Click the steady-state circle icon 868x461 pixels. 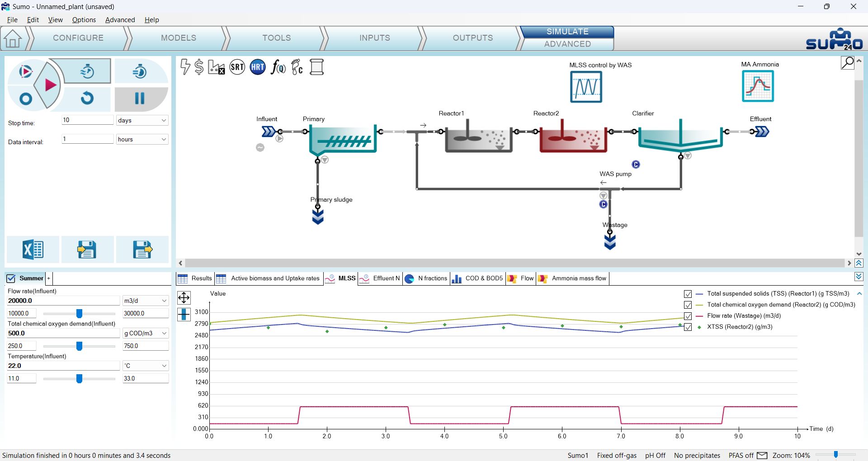(26, 99)
